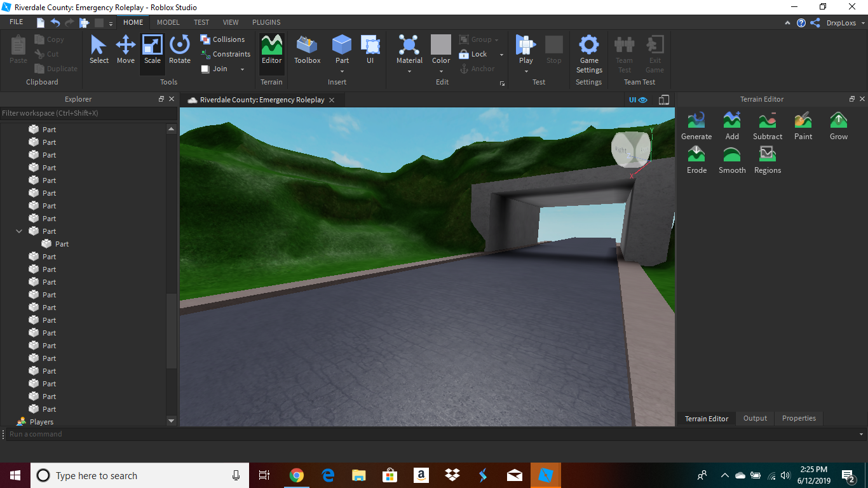Select the Move tool in the ribbon

tap(125, 50)
